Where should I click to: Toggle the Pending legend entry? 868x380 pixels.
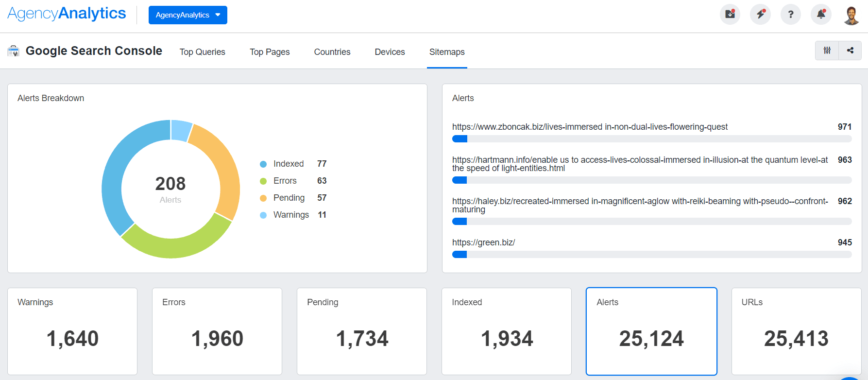click(x=289, y=198)
